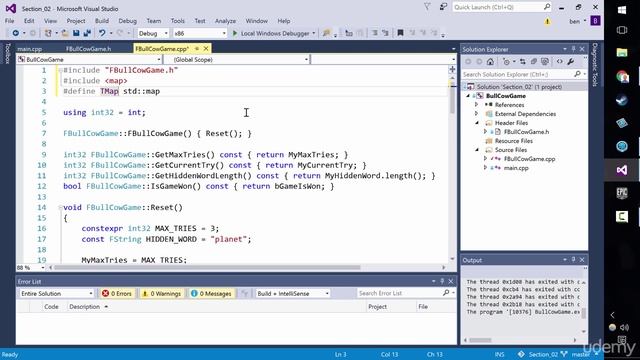Switch to the main.cpp tab

[x=29, y=49]
